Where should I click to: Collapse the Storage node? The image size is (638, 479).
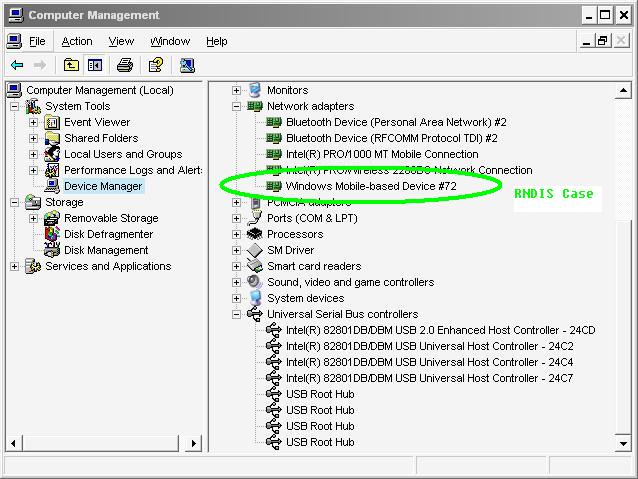tap(15, 202)
